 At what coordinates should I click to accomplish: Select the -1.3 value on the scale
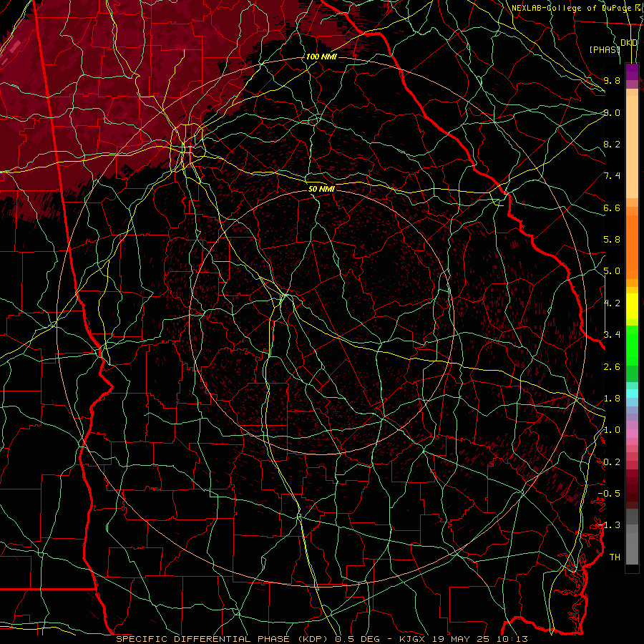[609, 525]
